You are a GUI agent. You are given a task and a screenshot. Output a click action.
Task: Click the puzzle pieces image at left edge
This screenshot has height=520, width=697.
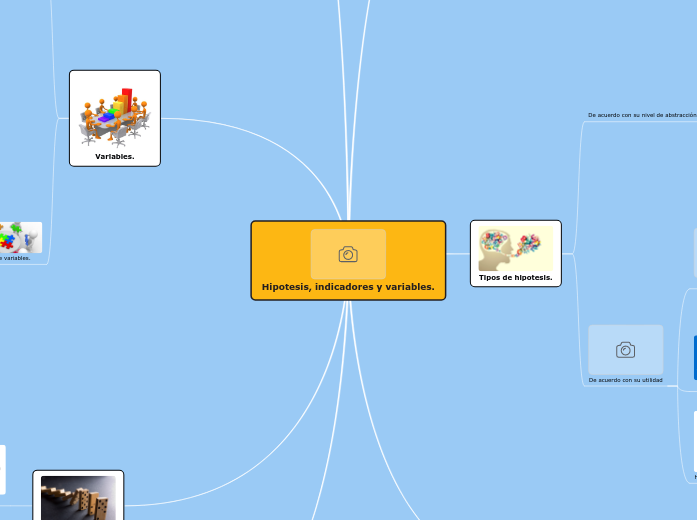tap(20, 237)
